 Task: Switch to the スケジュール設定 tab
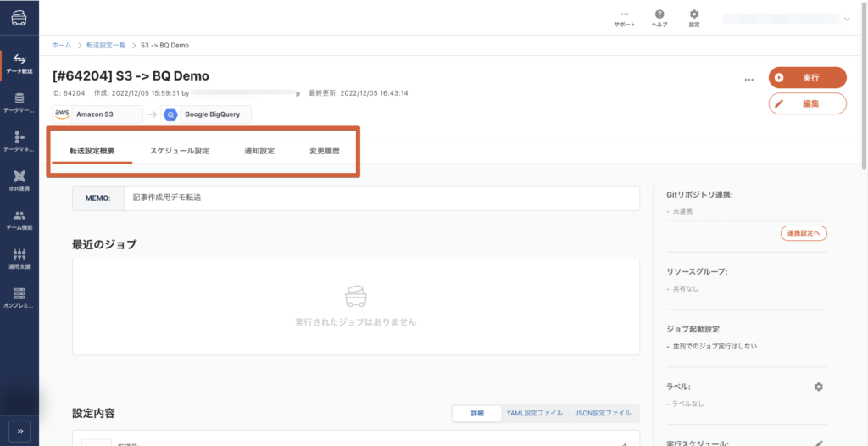coord(180,151)
